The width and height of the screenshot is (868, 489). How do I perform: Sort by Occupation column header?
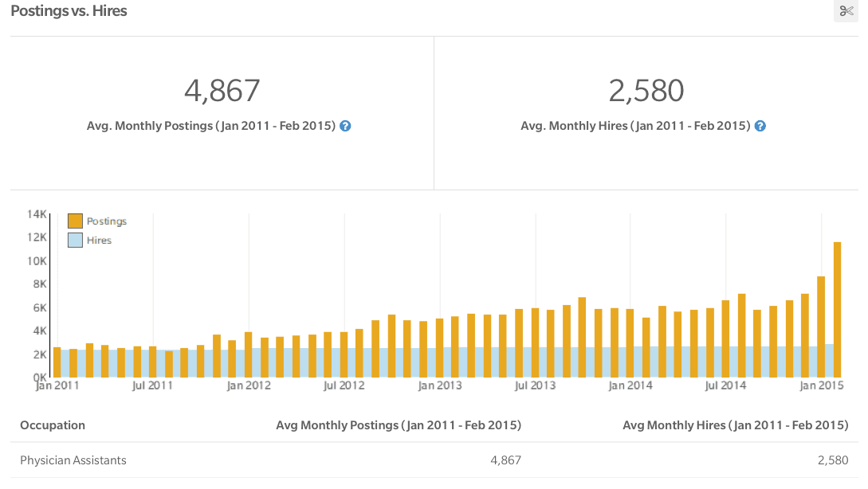pyautogui.click(x=53, y=425)
